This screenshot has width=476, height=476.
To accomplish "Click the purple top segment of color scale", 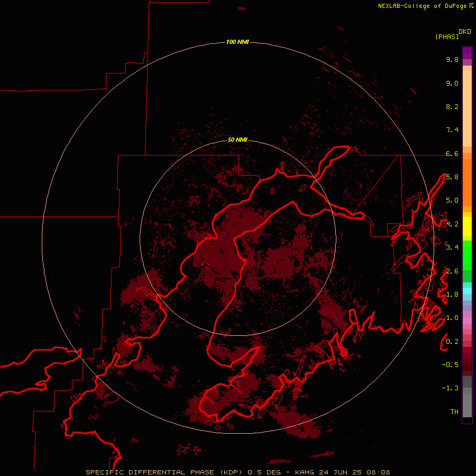I will [467, 53].
